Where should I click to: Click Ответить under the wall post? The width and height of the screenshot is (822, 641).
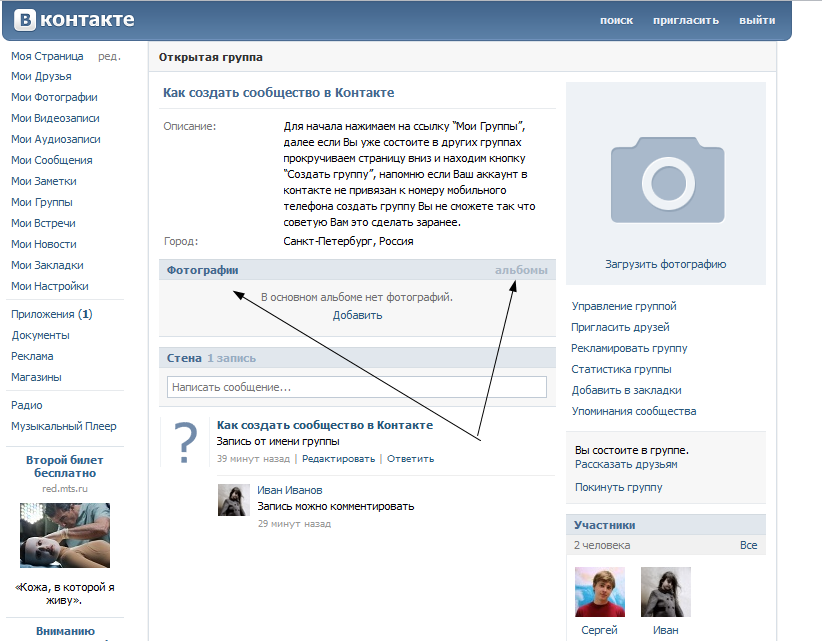(x=410, y=459)
